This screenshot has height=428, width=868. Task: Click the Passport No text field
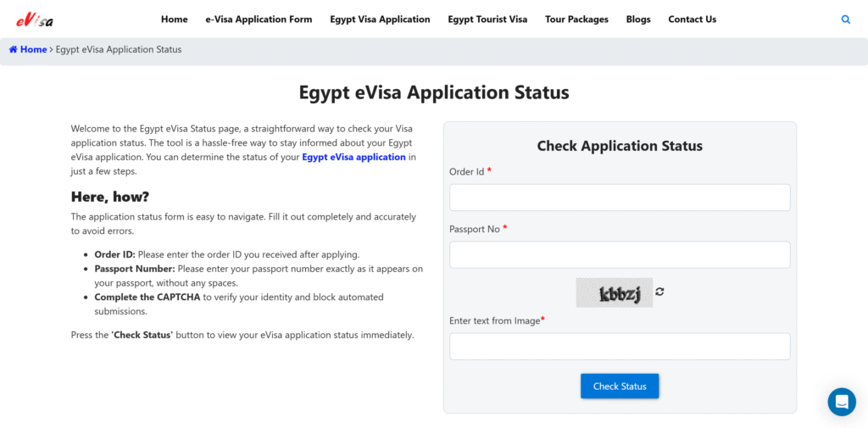tap(620, 255)
